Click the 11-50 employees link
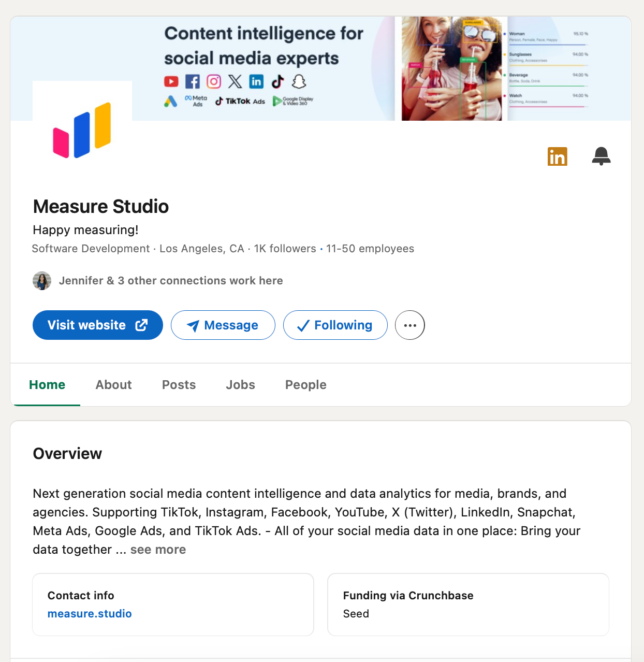This screenshot has width=644, height=662. coord(370,249)
